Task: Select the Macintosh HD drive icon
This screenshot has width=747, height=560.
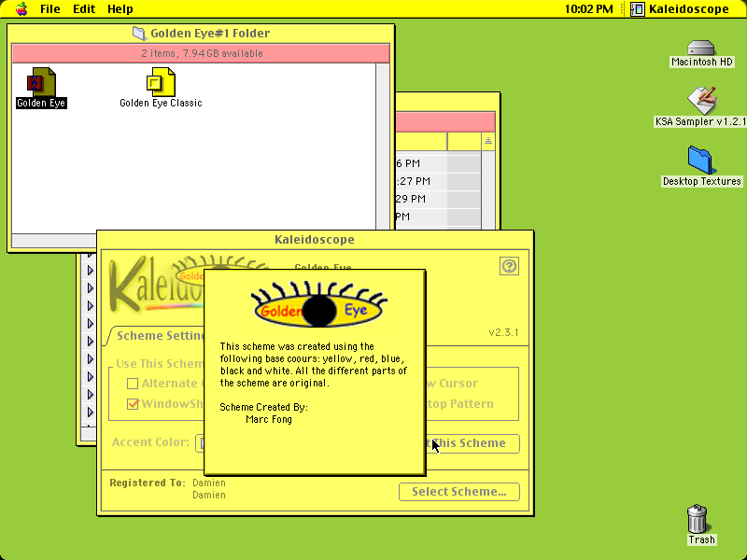Action: point(701,48)
